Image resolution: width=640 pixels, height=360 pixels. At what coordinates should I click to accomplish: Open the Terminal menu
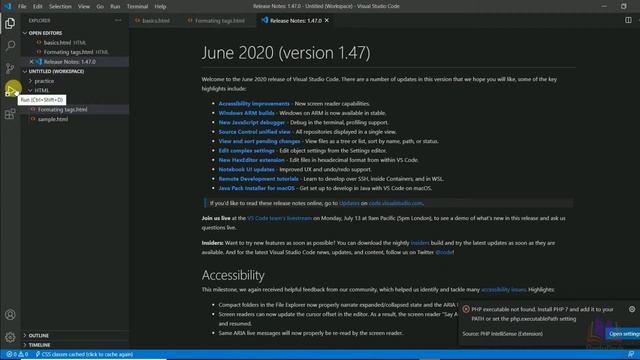pos(137,7)
